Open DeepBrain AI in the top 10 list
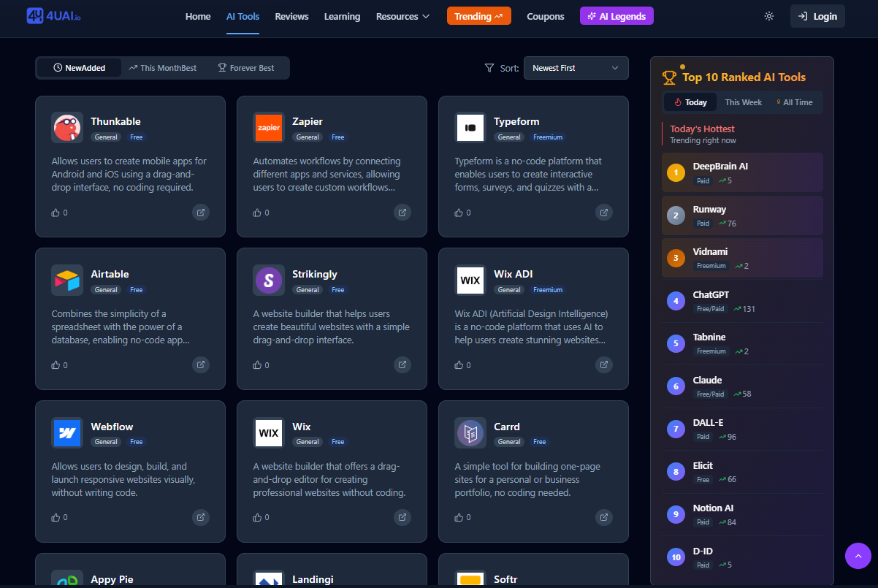Viewport: 878px width, 588px height. pos(742,172)
